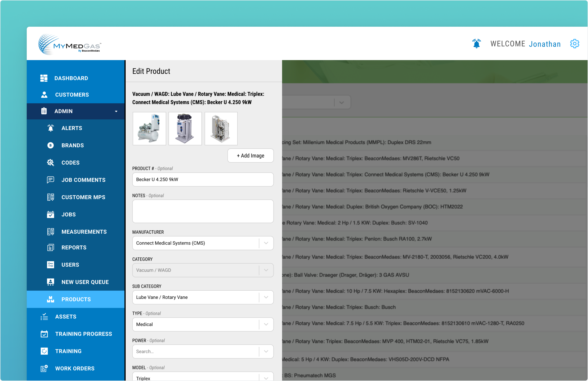Click the Product # input field
Screen dimensions: 588x381
(203, 180)
